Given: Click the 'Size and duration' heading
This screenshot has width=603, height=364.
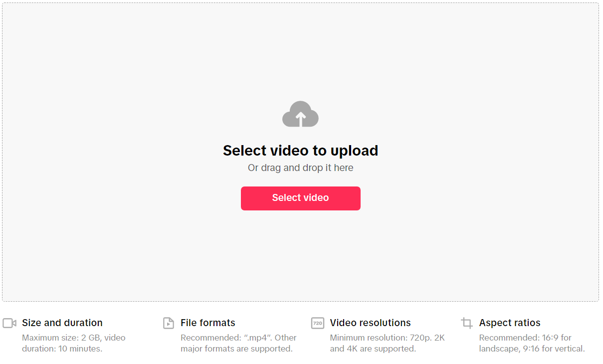Looking at the screenshot, I should tap(62, 323).
